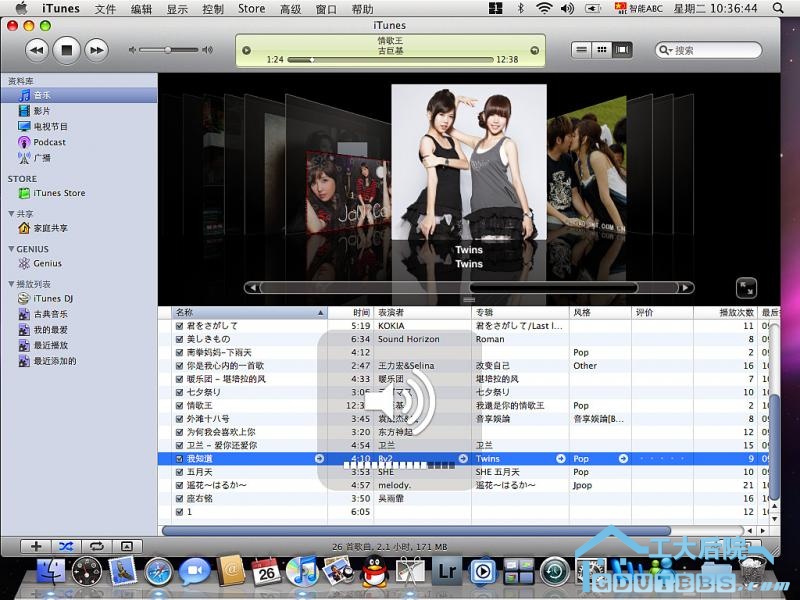Collapse the 共享 section
The width and height of the screenshot is (800, 600).
pyautogui.click(x=11, y=214)
